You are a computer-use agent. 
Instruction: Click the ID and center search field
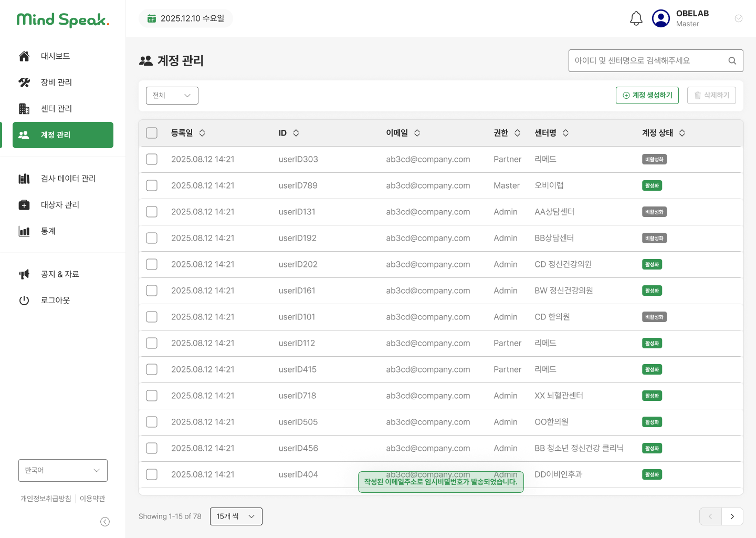coord(656,61)
